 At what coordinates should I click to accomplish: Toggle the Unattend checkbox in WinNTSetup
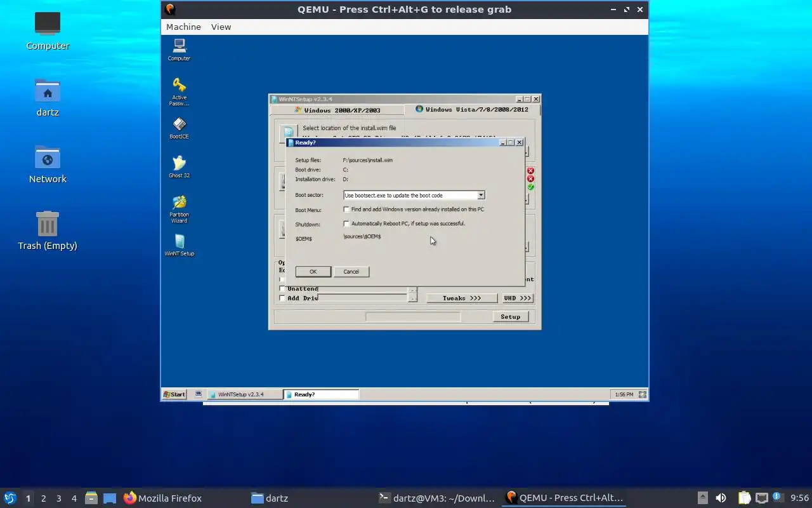point(282,289)
